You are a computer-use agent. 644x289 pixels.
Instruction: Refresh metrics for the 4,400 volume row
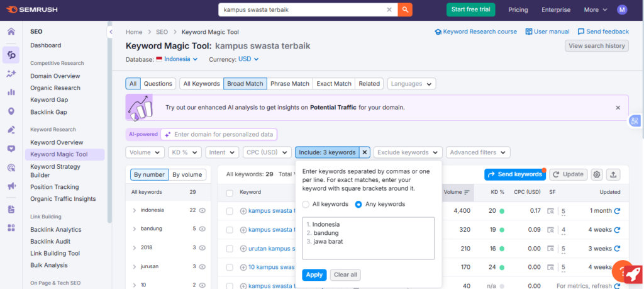[616, 211]
